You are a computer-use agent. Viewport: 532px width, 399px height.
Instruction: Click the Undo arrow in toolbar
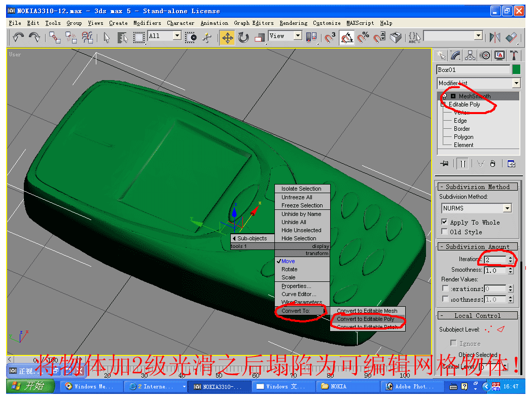pos(18,38)
